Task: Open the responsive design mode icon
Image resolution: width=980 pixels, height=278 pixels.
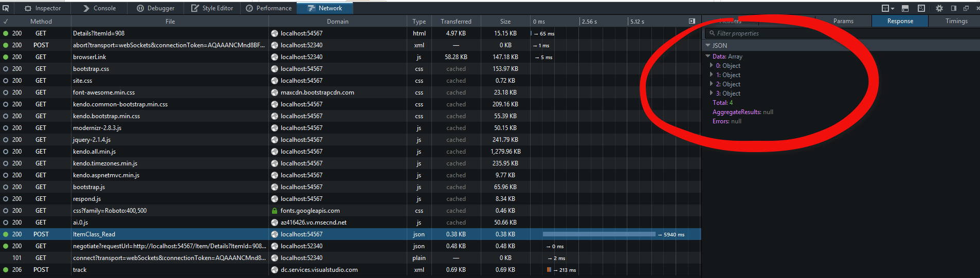Action: [x=885, y=8]
